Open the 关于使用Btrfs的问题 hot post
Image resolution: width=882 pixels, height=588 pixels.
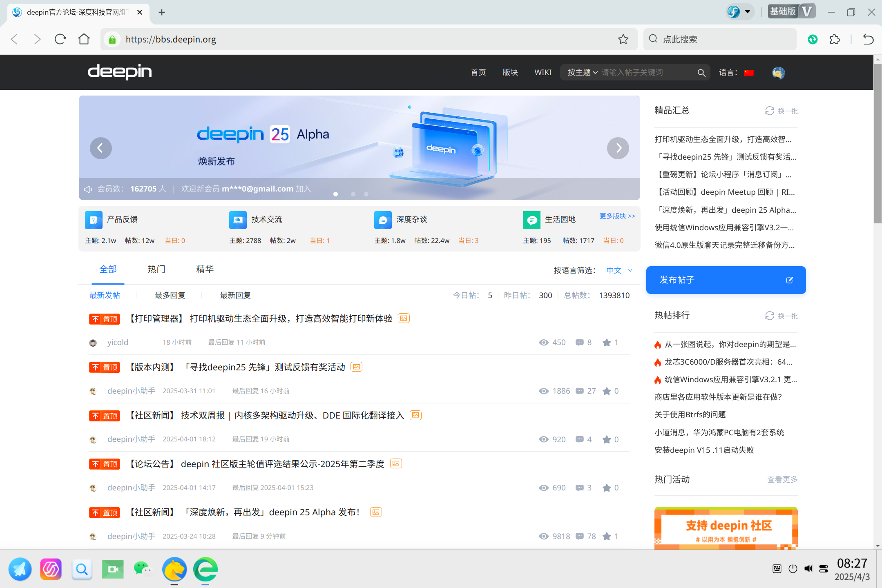pos(690,415)
